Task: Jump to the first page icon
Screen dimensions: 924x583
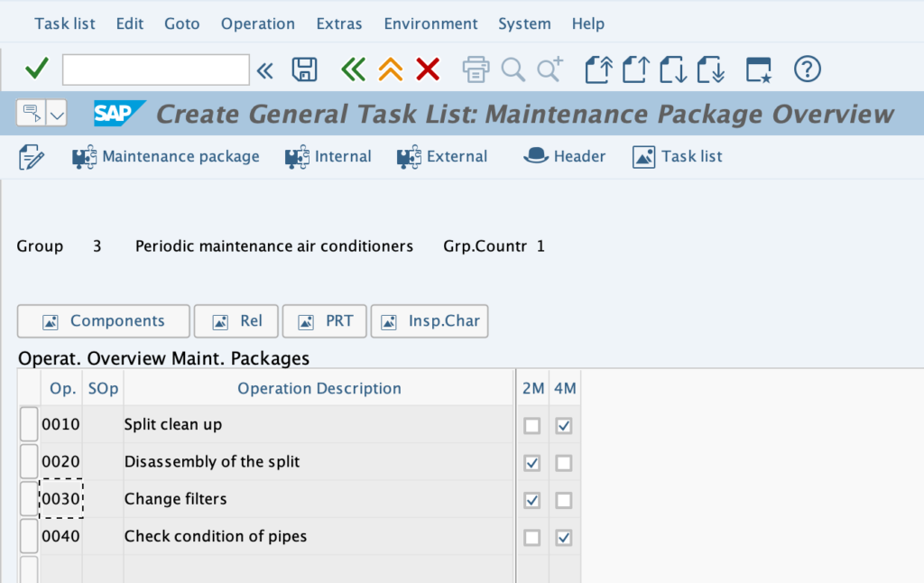Action: tap(599, 69)
